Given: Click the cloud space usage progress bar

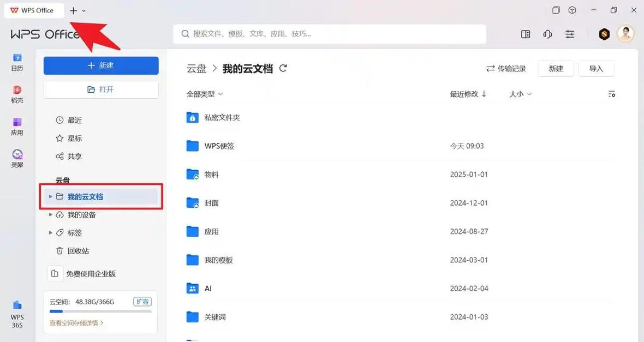Looking at the screenshot, I should [100, 311].
